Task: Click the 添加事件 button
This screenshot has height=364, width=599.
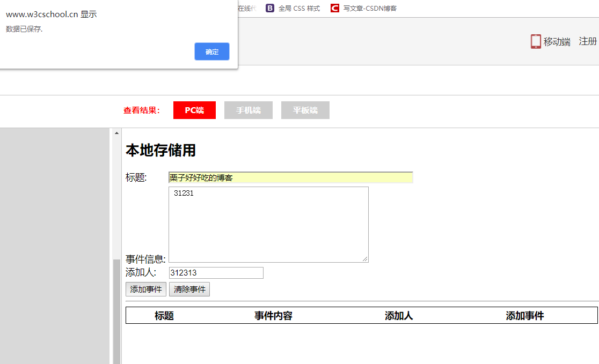Action: click(145, 289)
